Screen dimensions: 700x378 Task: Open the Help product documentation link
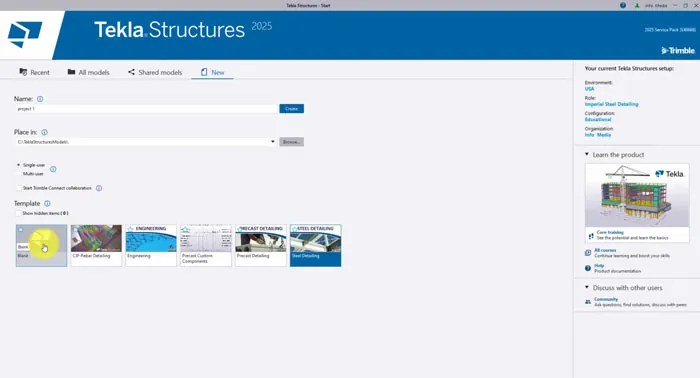[x=599, y=266]
